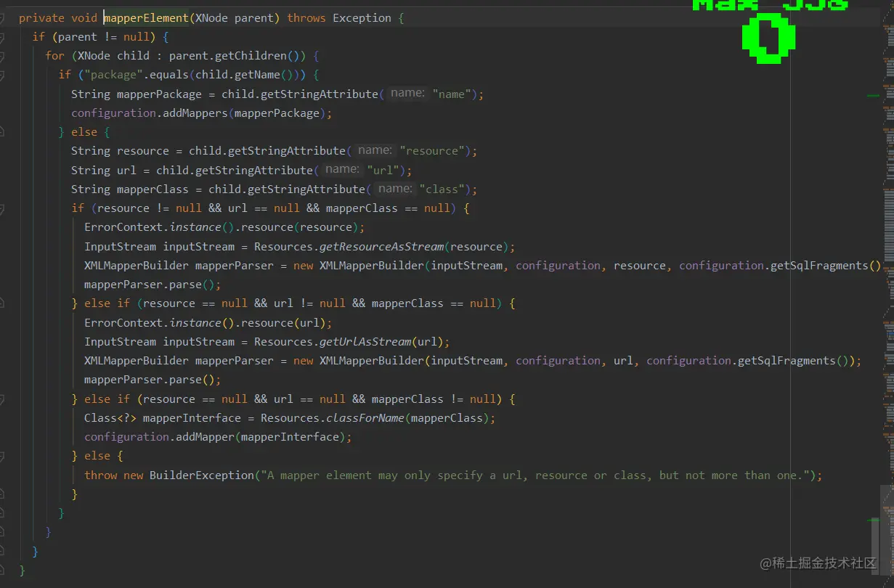Click the "throw new" keywords
Screen dimensions: 894x588
(113, 475)
